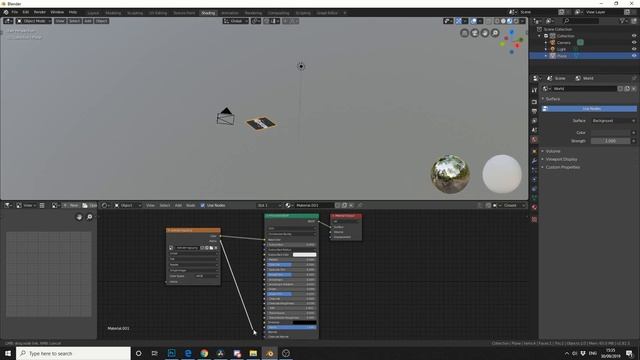Adjust the World Strength slider
The image size is (640, 360).
(610, 141)
